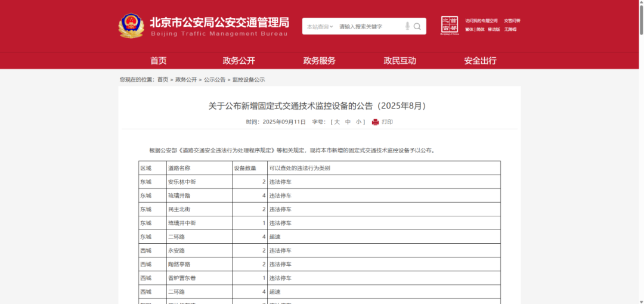Set font size to 中 (medium)

click(x=348, y=122)
